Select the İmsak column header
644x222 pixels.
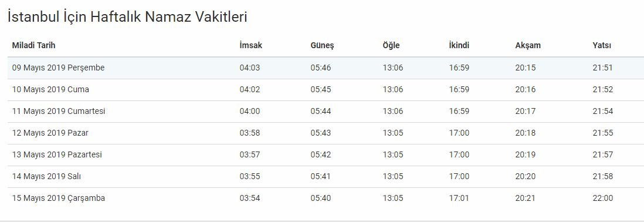pos(250,46)
